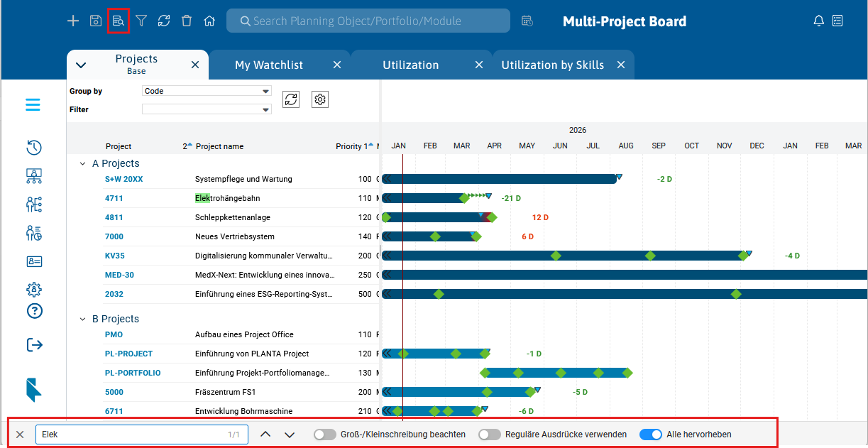Click the plus icon to add new
The image size is (868, 448).
tap(73, 21)
